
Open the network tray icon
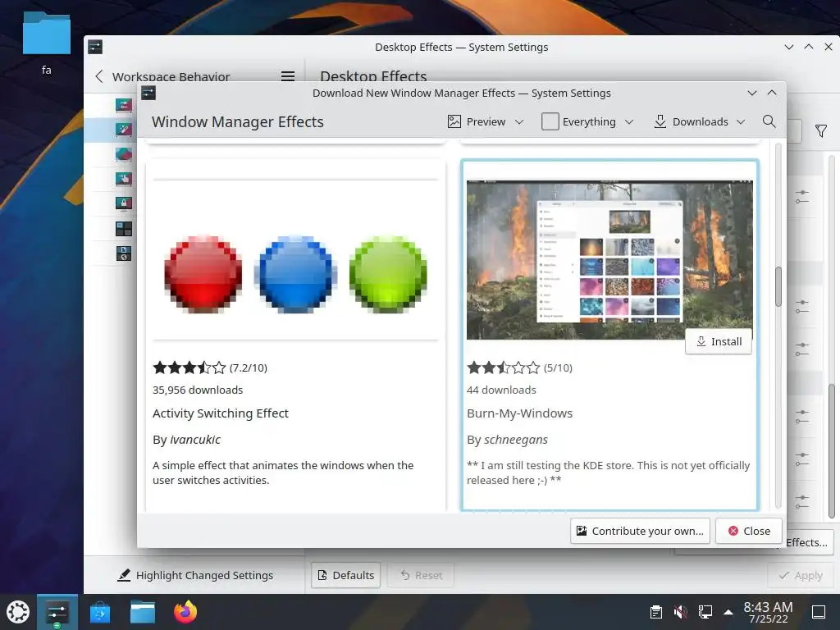(x=705, y=612)
